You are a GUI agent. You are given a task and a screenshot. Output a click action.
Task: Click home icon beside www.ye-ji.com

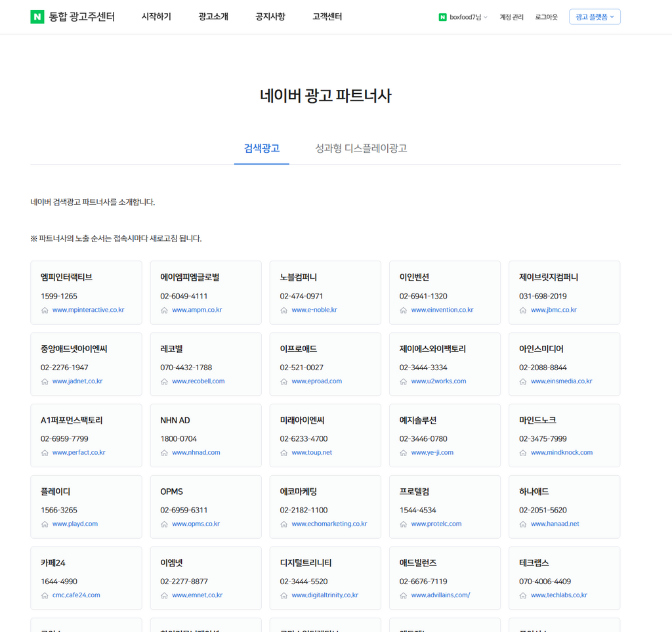point(404,453)
